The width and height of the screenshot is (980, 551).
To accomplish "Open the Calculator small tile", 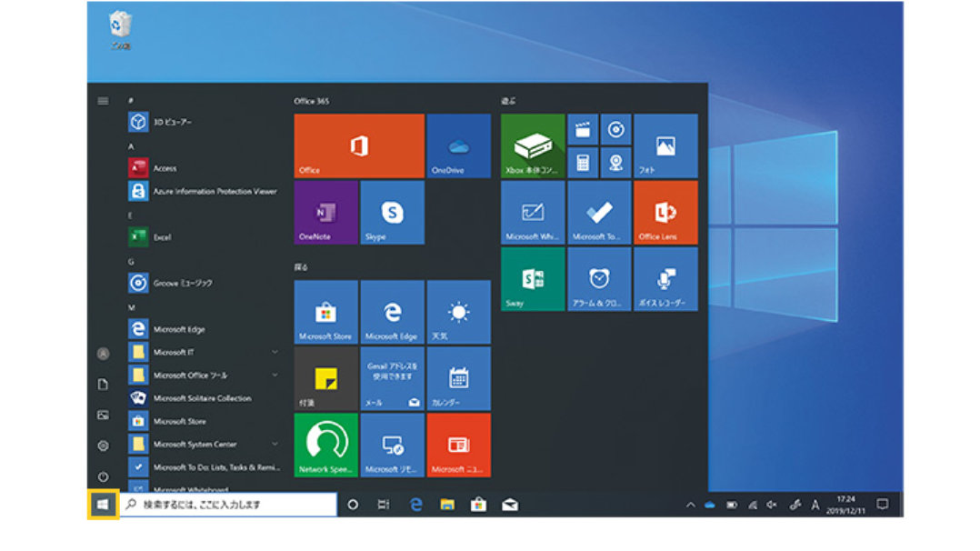I will pos(583,163).
